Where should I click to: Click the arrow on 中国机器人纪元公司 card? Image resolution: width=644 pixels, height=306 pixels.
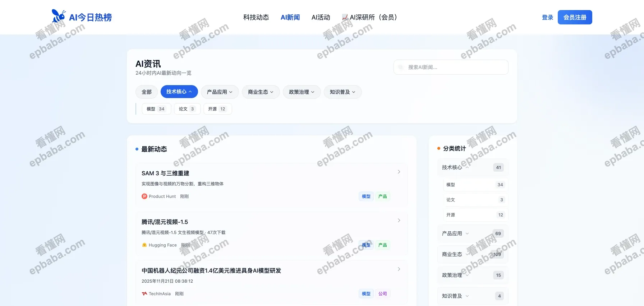click(x=399, y=269)
